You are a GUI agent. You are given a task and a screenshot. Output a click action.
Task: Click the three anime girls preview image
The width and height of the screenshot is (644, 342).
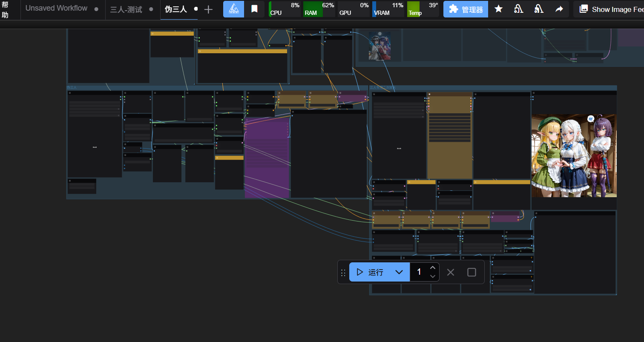[x=573, y=155]
